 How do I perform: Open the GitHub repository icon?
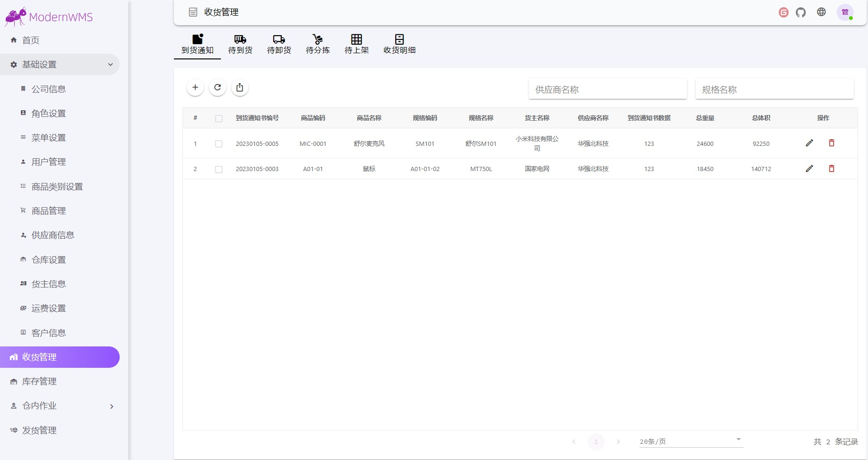(x=801, y=12)
